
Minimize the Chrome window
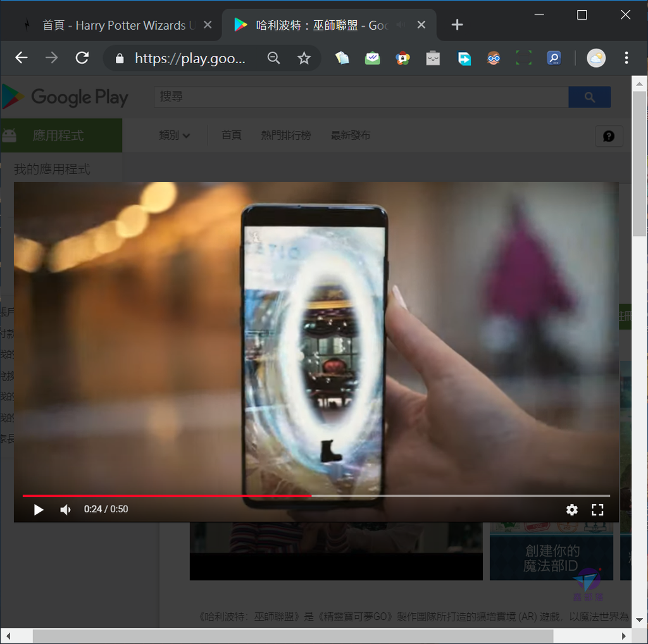point(539,15)
